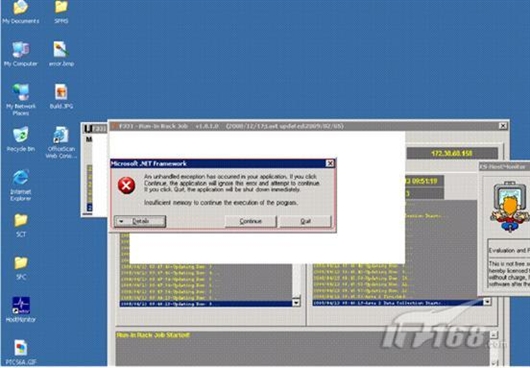The height and width of the screenshot is (368, 530).
Task: Click the KS-HostMonitor window title bar
Action: point(504,167)
